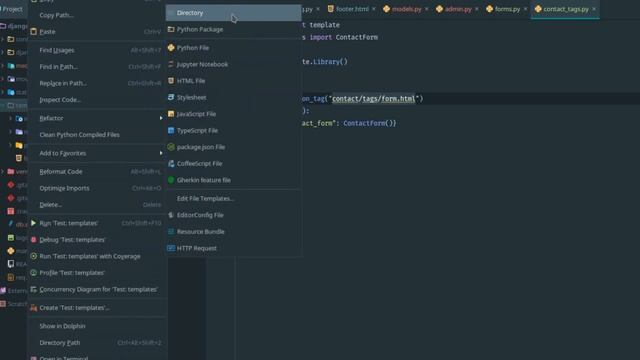640x360 pixels.
Task: Select Find in Path
Action: click(x=96, y=67)
